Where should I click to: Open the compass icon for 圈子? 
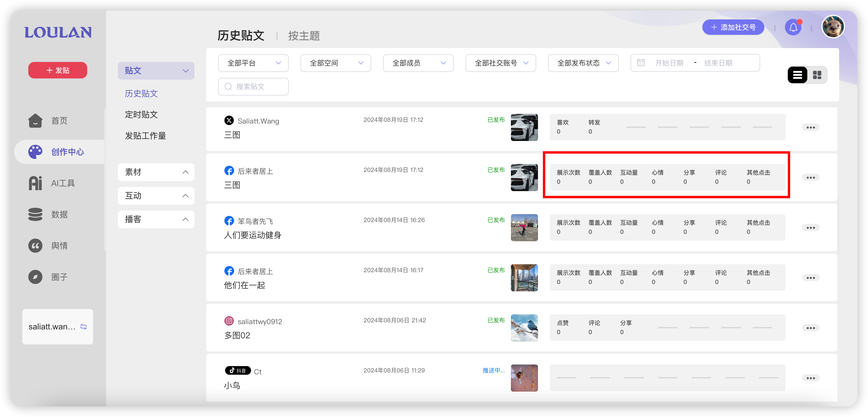pos(35,277)
